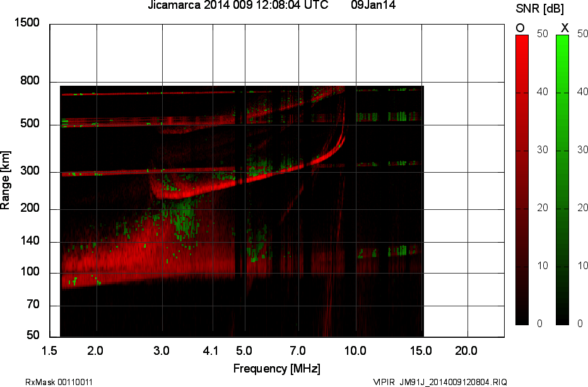Click the 50 km range axis label
The width and height of the screenshot is (588, 387).
(33, 335)
